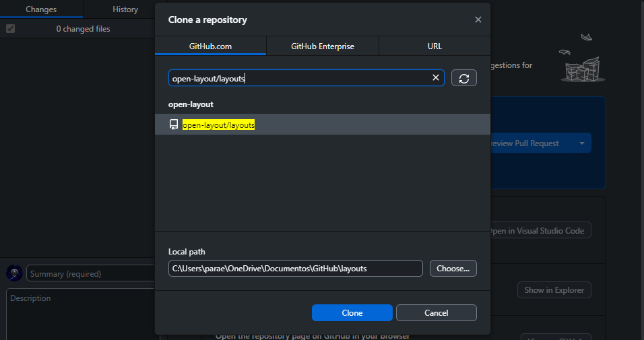Click the Summary (required) field
The width and height of the screenshot is (644, 340).
click(x=90, y=273)
